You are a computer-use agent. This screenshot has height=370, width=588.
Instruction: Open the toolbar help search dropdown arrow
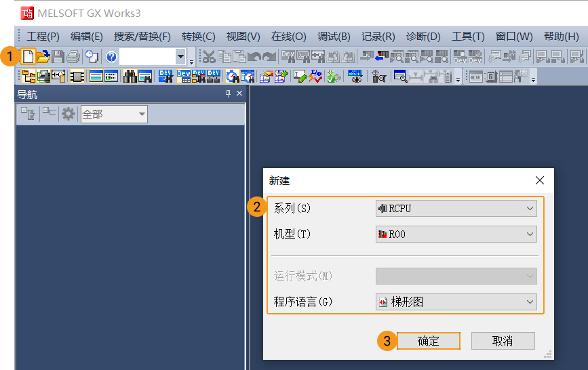tap(180, 57)
